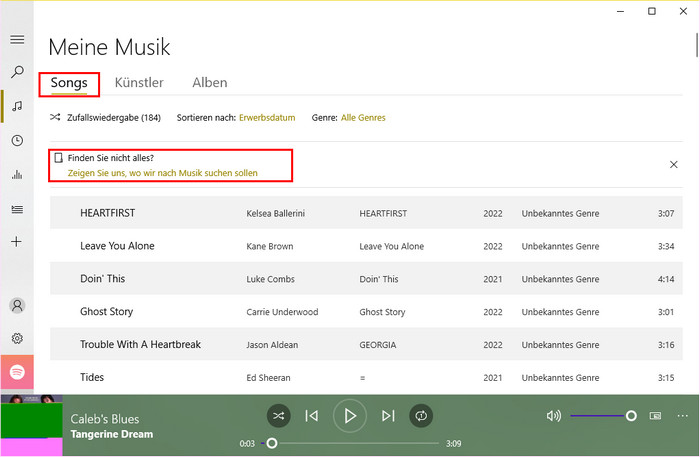
Task: Open artist Luke Combs
Action: pyautogui.click(x=270, y=279)
